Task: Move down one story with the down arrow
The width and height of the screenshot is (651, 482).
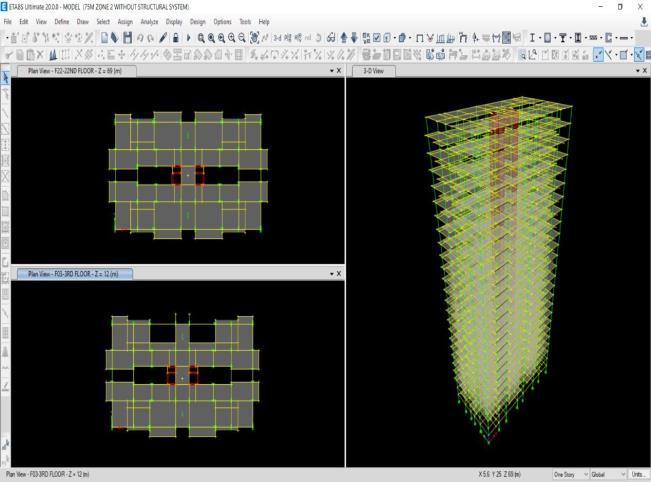Action: (354, 38)
